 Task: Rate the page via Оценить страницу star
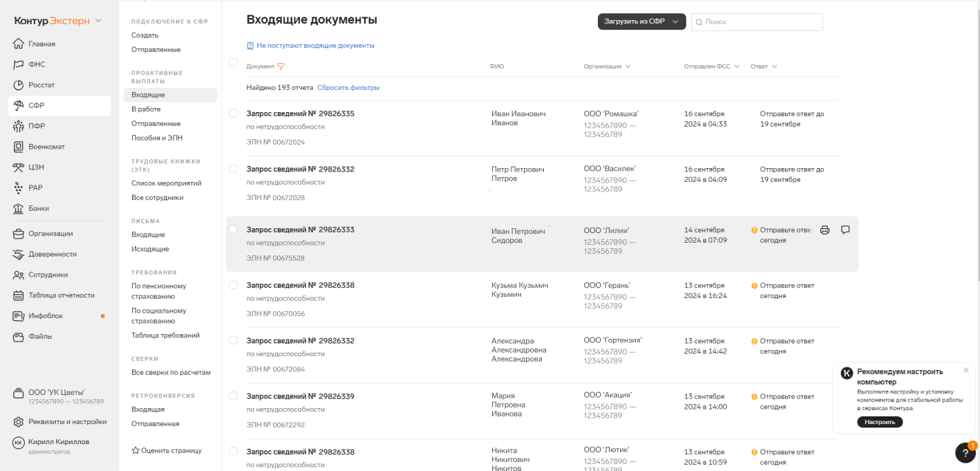pos(167,450)
